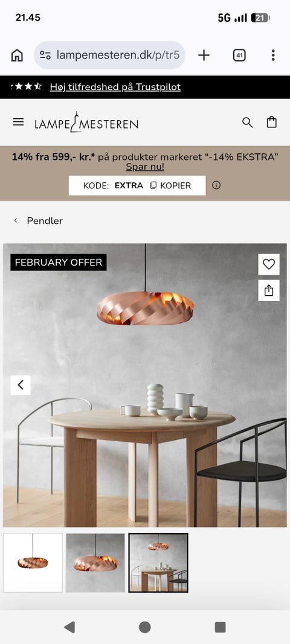The height and width of the screenshot is (644, 290).
Task: Tap the Android back navigation triangle
Action: pos(69,627)
